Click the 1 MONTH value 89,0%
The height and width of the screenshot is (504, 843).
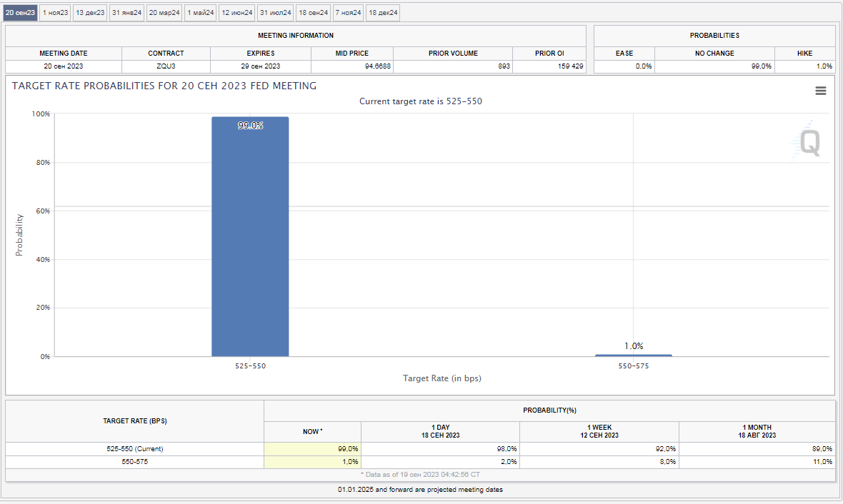click(822, 448)
